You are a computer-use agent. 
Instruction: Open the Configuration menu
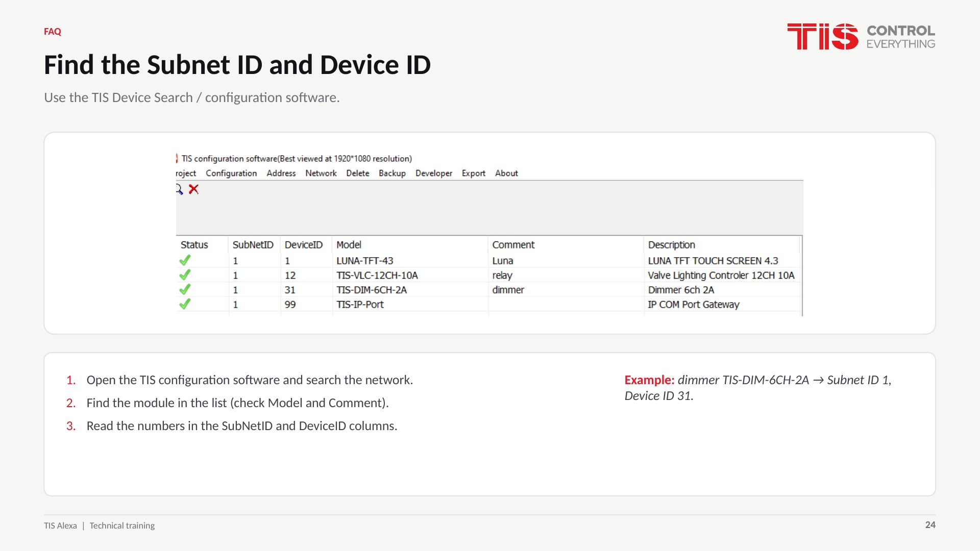click(231, 173)
